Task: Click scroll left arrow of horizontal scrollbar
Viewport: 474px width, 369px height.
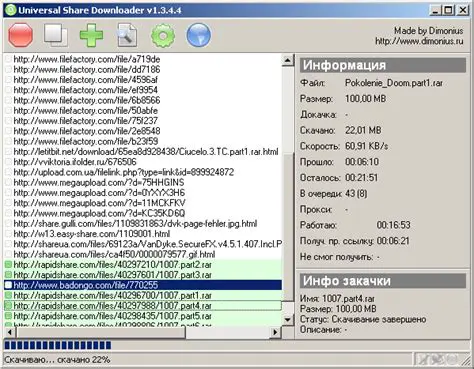Action: (10, 332)
